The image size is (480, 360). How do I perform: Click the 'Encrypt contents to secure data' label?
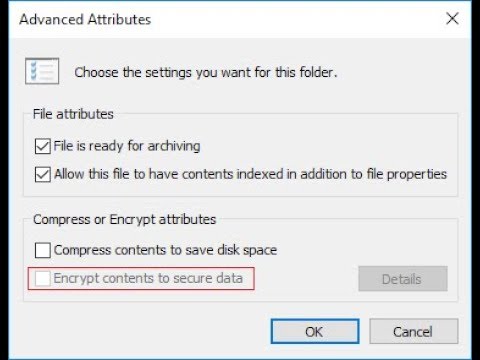pyautogui.click(x=148, y=278)
